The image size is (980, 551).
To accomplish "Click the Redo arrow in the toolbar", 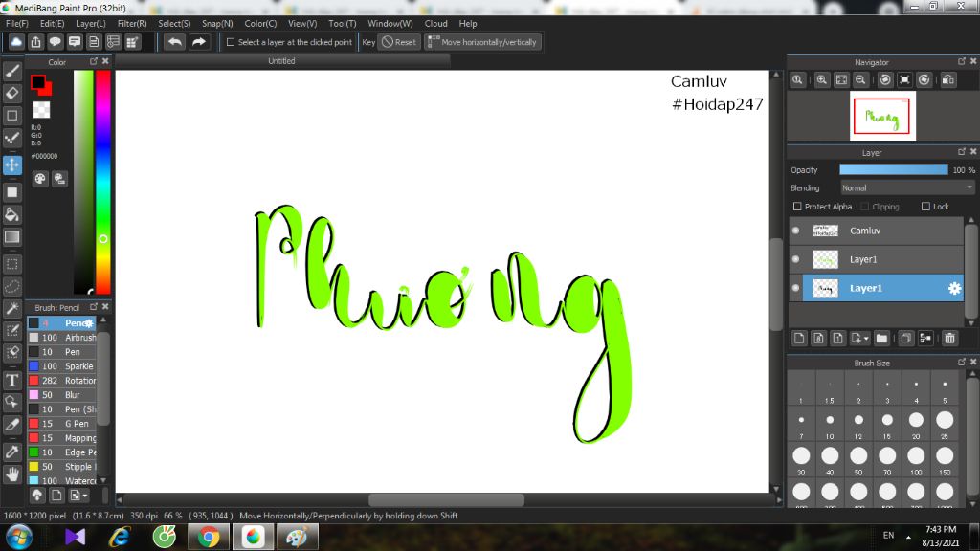I will tap(199, 42).
